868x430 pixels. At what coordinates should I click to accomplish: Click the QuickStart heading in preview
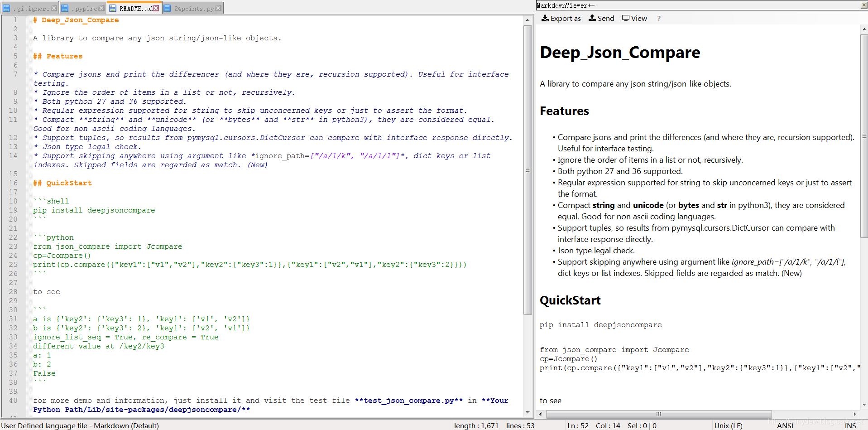tap(570, 300)
